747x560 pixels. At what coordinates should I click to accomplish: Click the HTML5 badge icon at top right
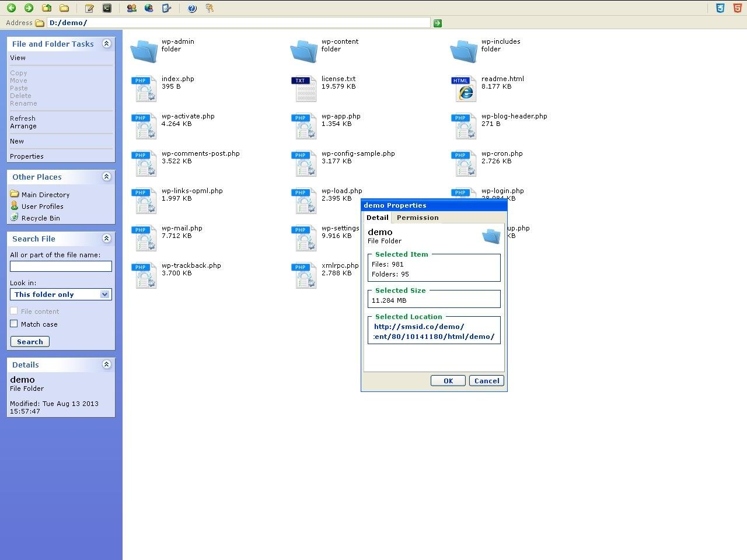coord(736,8)
